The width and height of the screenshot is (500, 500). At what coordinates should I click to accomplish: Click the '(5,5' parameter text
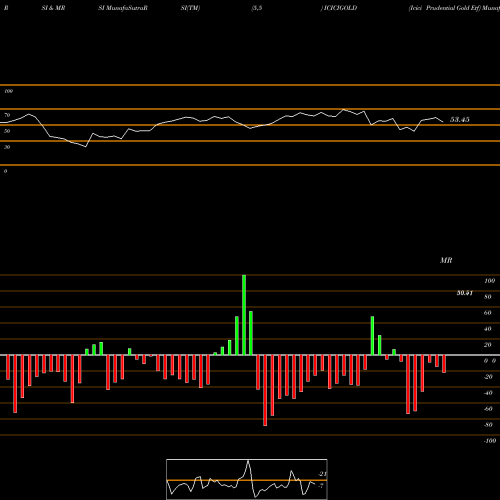tap(257, 8)
